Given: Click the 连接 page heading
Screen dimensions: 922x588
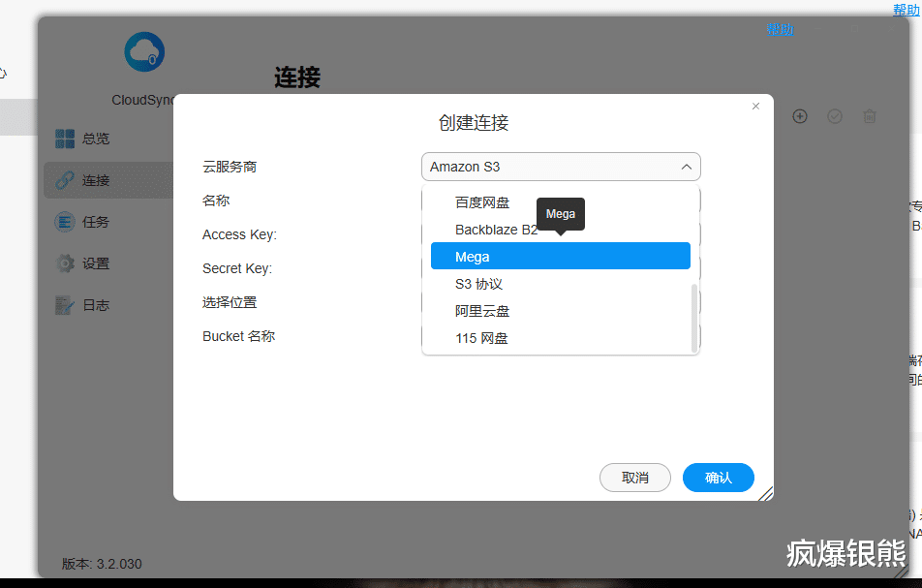Looking at the screenshot, I should click(297, 77).
